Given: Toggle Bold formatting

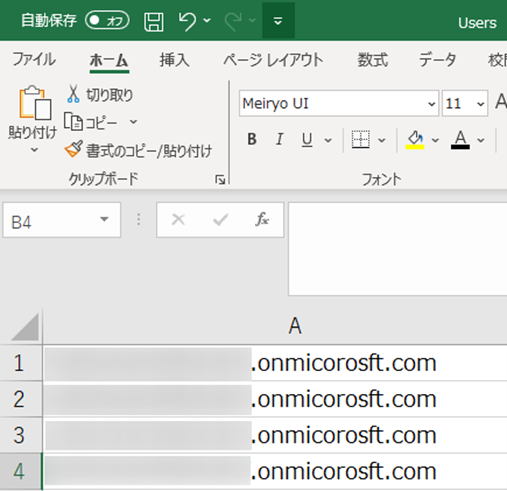Looking at the screenshot, I should (x=252, y=139).
